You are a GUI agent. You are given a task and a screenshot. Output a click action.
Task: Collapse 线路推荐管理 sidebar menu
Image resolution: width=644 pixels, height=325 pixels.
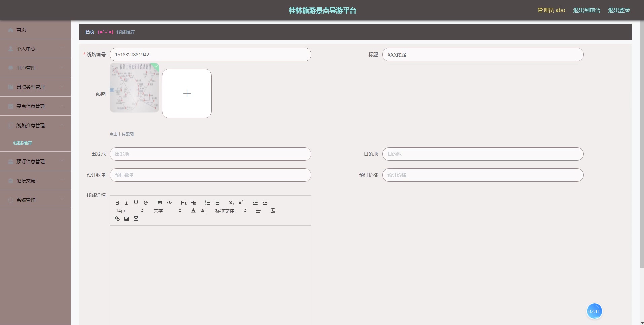coord(35,125)
